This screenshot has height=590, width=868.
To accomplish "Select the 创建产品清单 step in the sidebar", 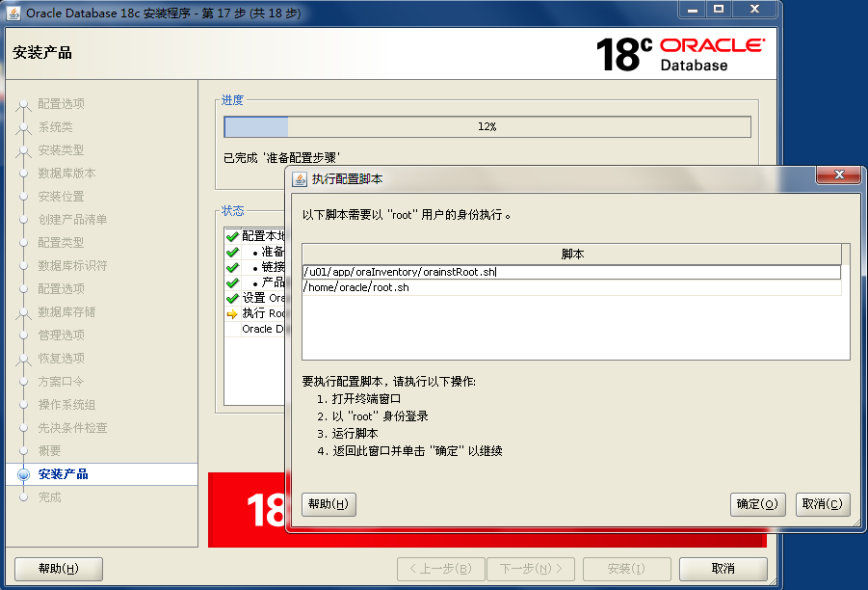I will pyautogui.click(x=72, y=220).
